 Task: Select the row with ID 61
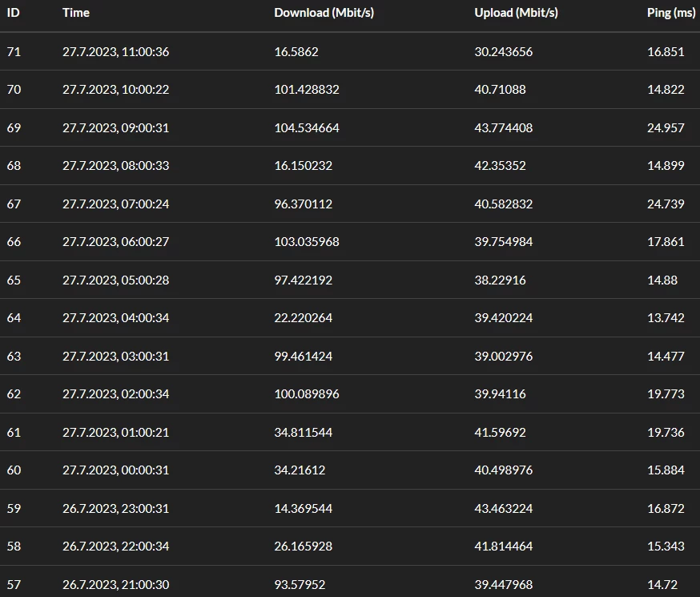point(14,433)
